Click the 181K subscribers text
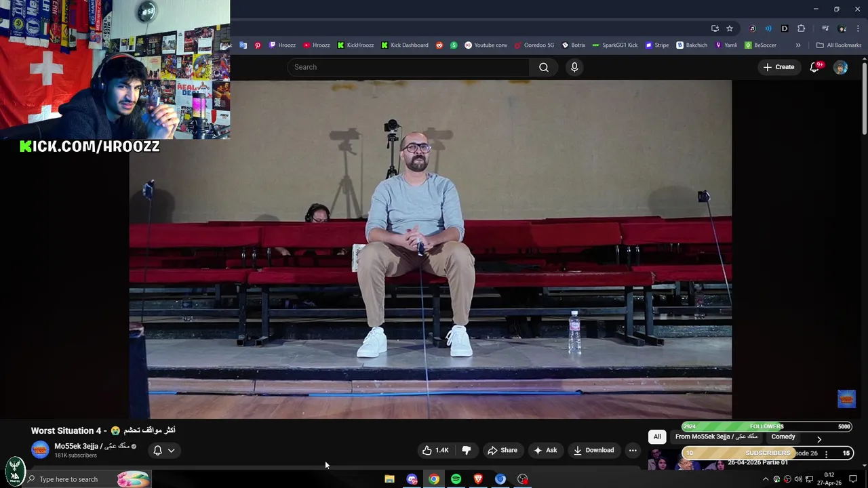The width and height of the screenshot is (868, 488). point(75,455)
